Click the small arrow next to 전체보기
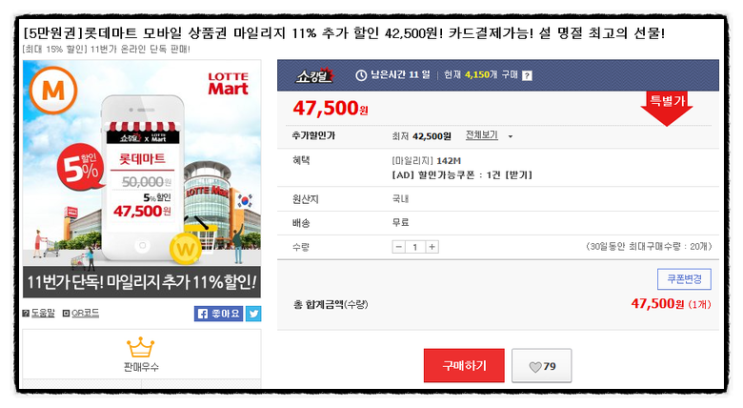The image size is (743, 408). click(510, 136)
